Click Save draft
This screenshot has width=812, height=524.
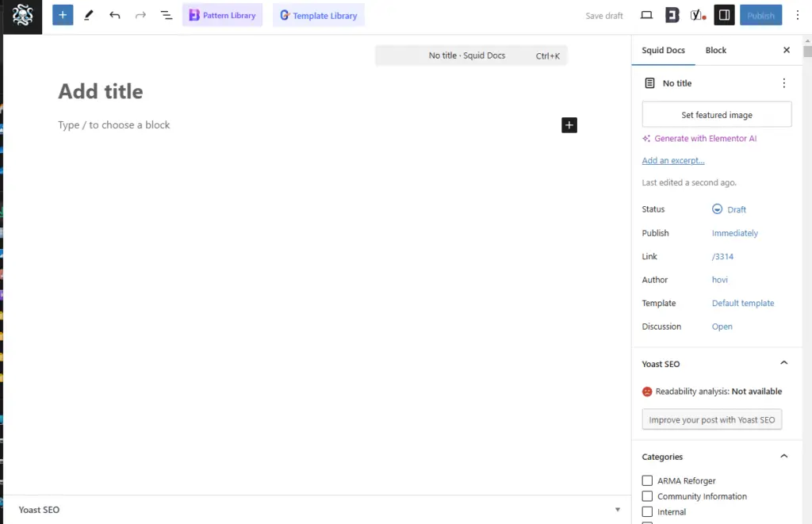(603, 16)
